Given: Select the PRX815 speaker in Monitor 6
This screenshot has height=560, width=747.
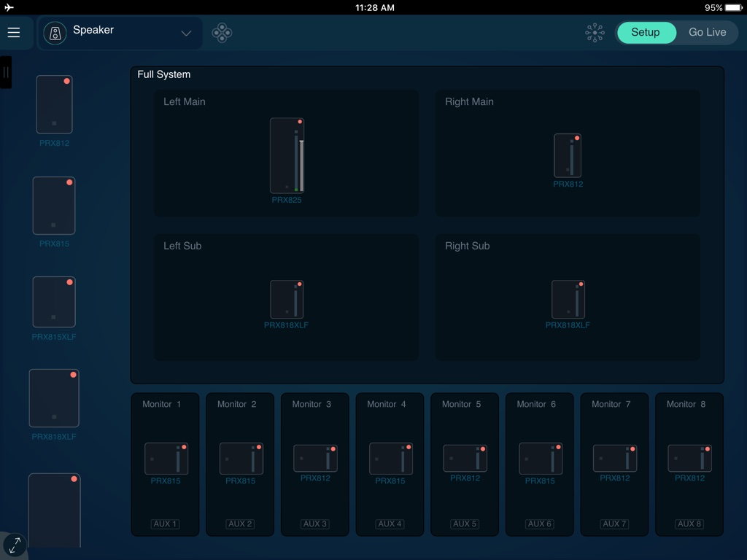Looking at the screenshot, I should click(x=541, y=459).
